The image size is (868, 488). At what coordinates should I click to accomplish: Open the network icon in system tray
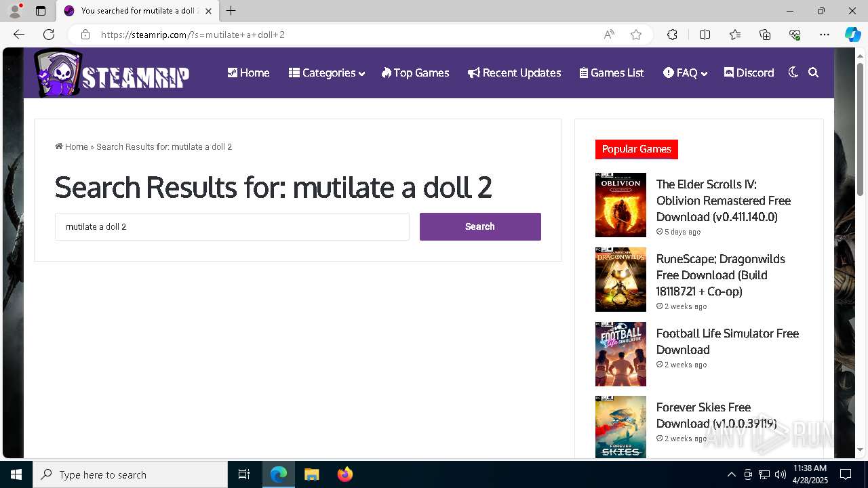(764, 474)
